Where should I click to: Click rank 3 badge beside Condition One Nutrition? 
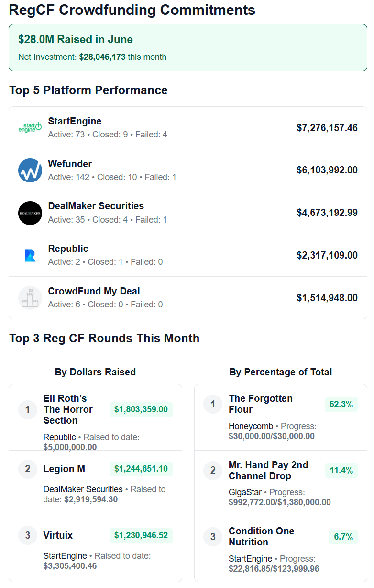[213, 537]
